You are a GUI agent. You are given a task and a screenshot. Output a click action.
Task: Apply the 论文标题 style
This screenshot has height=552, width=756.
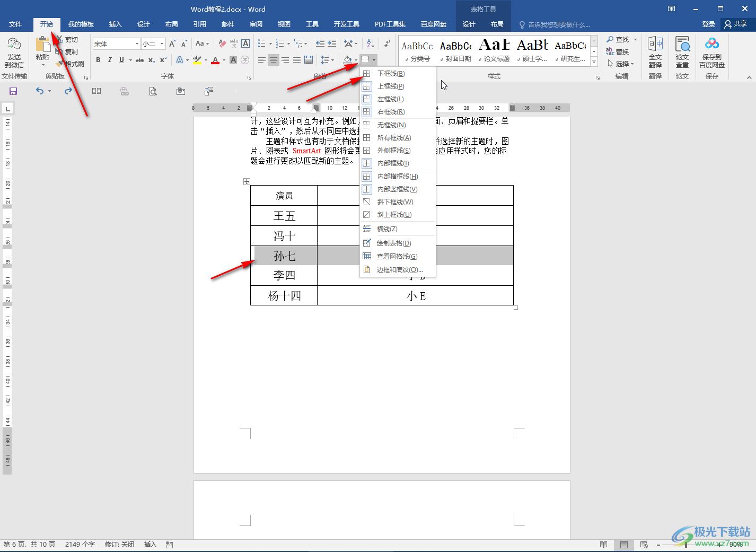pos(494,50)
